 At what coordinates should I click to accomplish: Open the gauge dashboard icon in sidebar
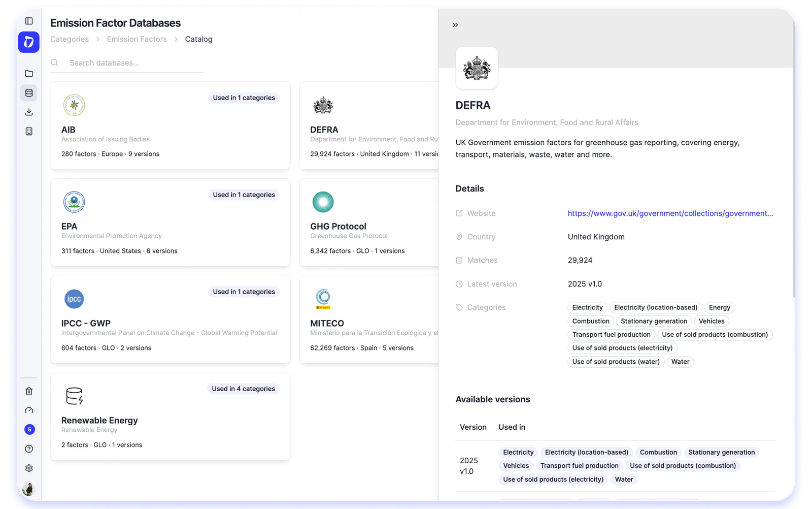pos(29,410)
